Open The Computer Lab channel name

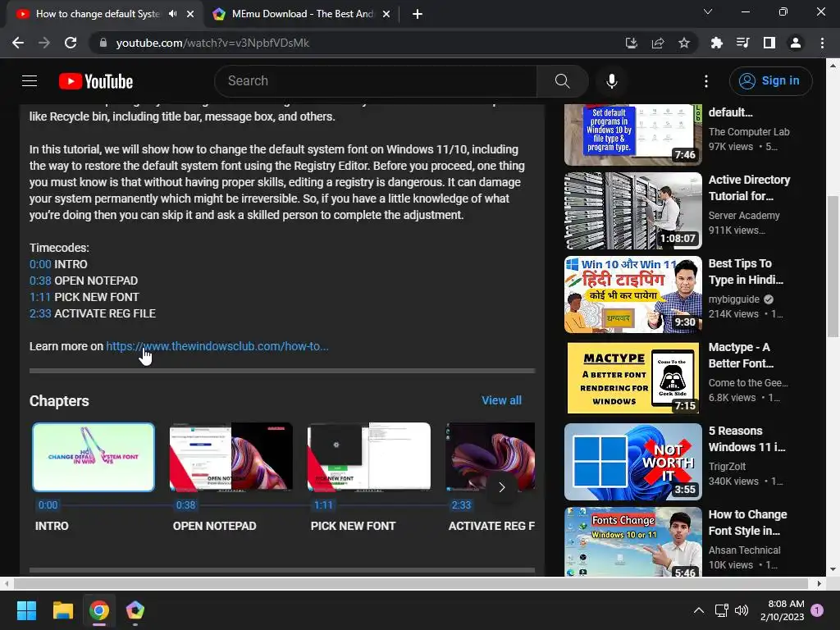coord(749,132)
